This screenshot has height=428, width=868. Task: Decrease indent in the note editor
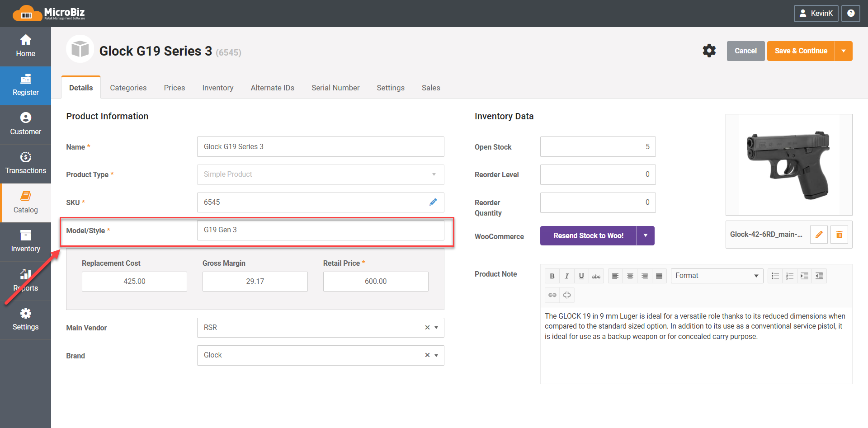[819, 276]
